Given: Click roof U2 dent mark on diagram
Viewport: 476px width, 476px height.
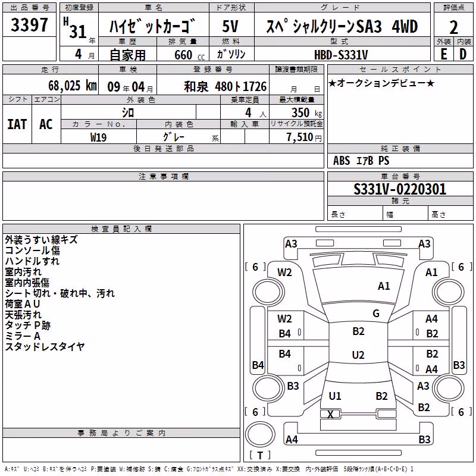Looking at the screenshot, I should (358, 355).
